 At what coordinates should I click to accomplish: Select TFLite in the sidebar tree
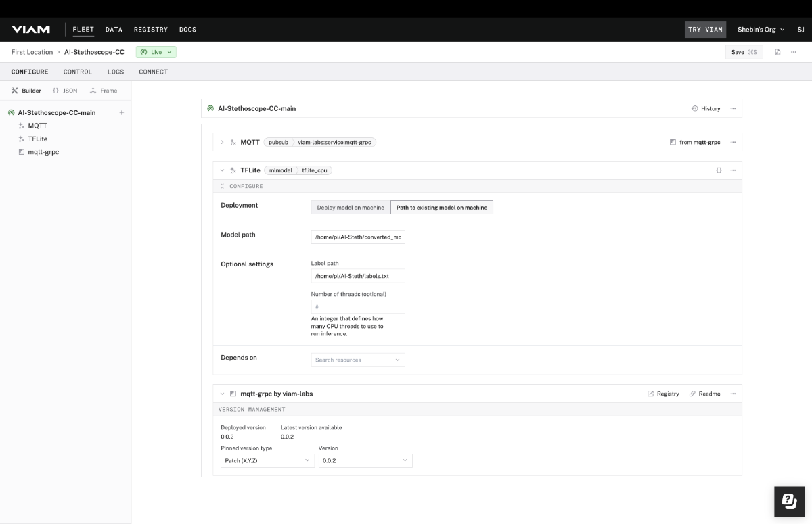(33, 139)
